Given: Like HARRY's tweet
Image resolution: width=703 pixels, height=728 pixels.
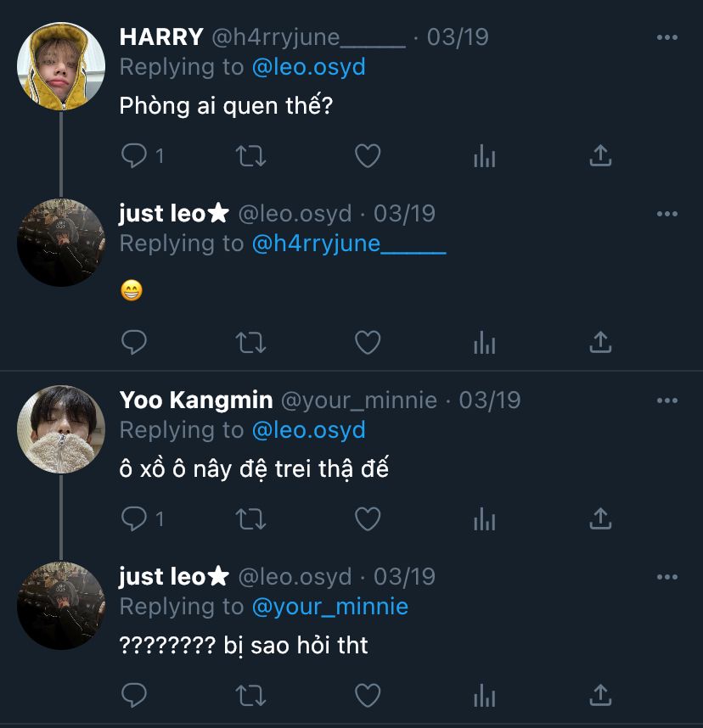Looking at the screenshot, I should coord(367,155).
